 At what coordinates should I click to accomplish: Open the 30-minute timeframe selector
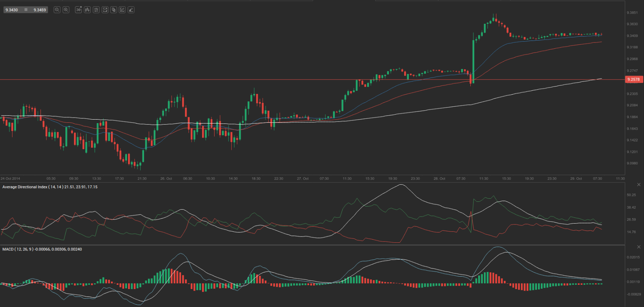(x=78, y=10)
